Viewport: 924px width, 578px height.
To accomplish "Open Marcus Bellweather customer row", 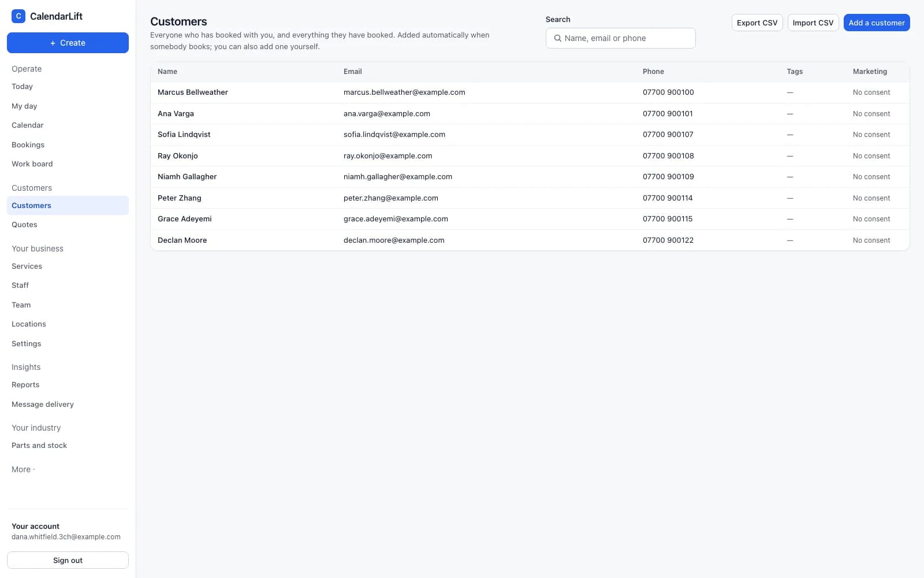I will click(x=530, y=92).
